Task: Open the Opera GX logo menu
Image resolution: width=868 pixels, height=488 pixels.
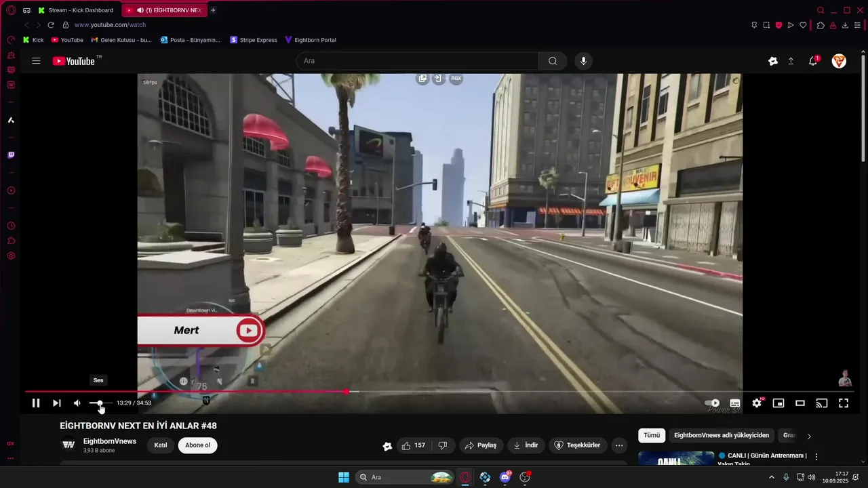Action: click(11, 10)
